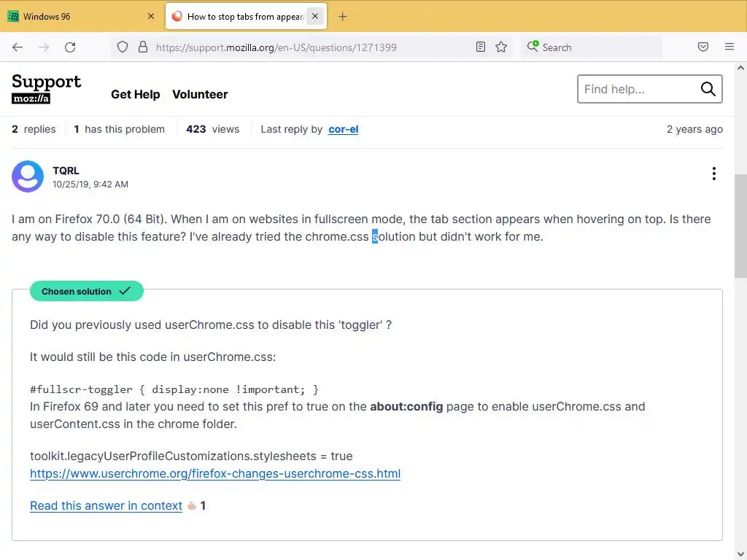
Task: Click the address bar URL
Action: pos(276,47)
